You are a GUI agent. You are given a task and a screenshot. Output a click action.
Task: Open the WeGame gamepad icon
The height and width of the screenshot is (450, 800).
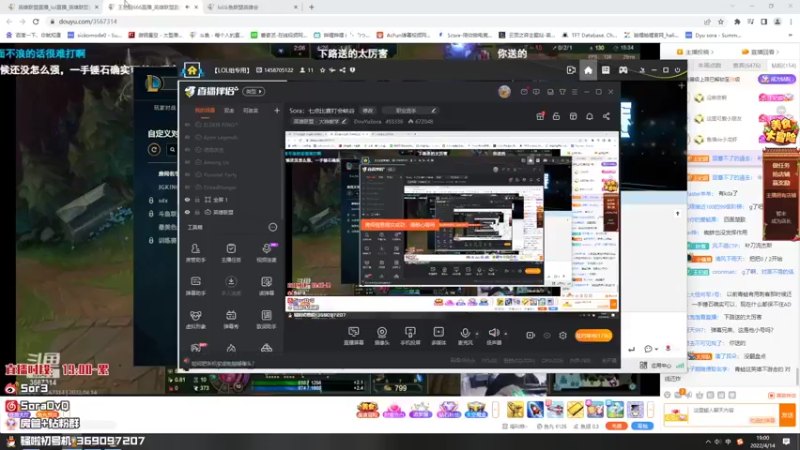pos(623,70)
